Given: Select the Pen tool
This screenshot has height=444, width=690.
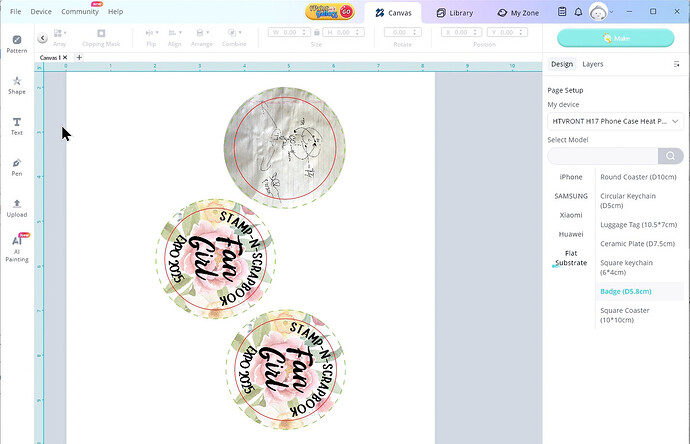Looking at the screenshot, I should [x=17, y=166].
